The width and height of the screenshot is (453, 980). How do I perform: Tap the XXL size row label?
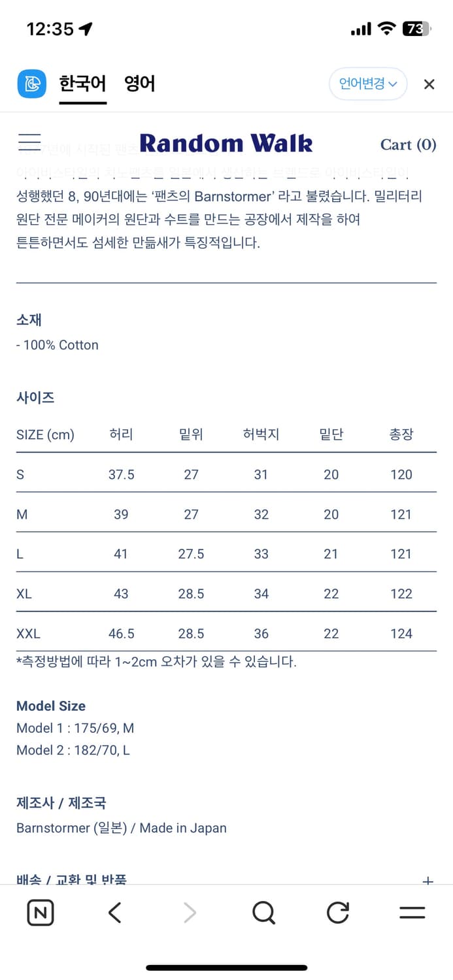click(28, 633)
